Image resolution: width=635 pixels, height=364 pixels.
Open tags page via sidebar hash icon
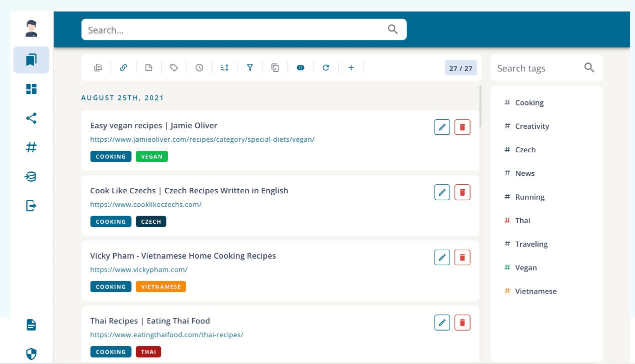tap(31, 147)
